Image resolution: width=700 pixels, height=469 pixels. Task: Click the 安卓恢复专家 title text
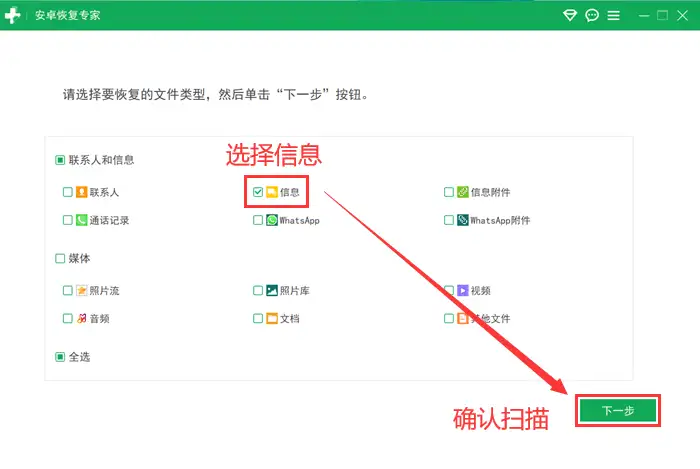(68, 15)
